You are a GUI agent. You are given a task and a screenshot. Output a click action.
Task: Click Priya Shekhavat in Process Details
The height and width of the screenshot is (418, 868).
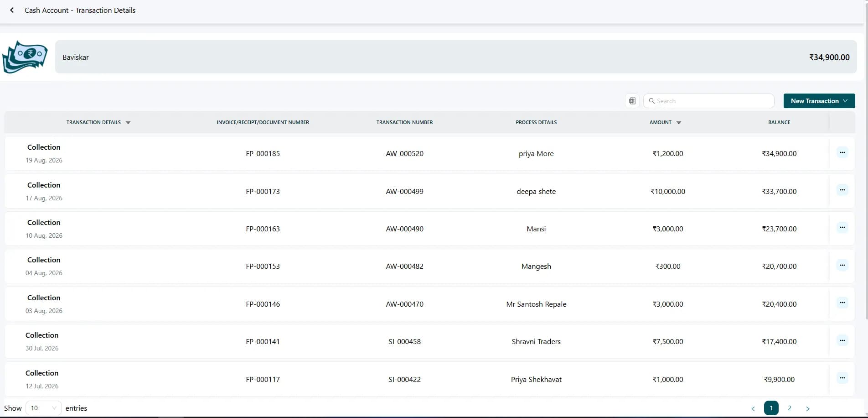[536, 380]
